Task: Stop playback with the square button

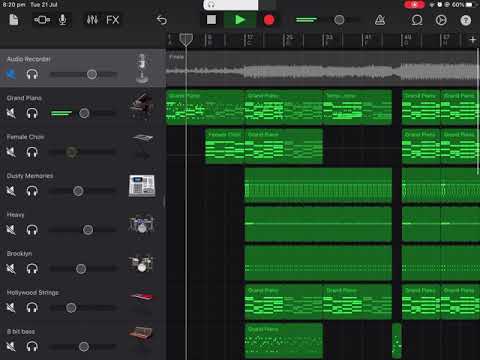Action: click(211, 20)
